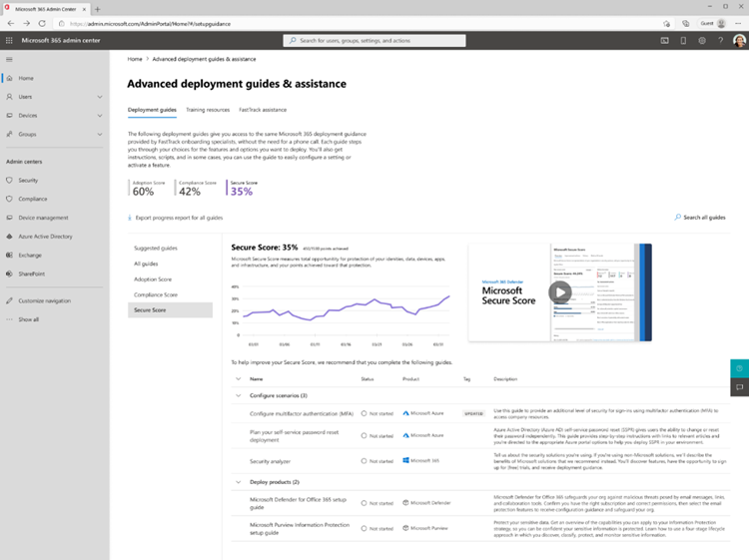This screenshot has width=749, height=560.
Task: Switch to Training resources tab
Action: (x=208, y=110)
